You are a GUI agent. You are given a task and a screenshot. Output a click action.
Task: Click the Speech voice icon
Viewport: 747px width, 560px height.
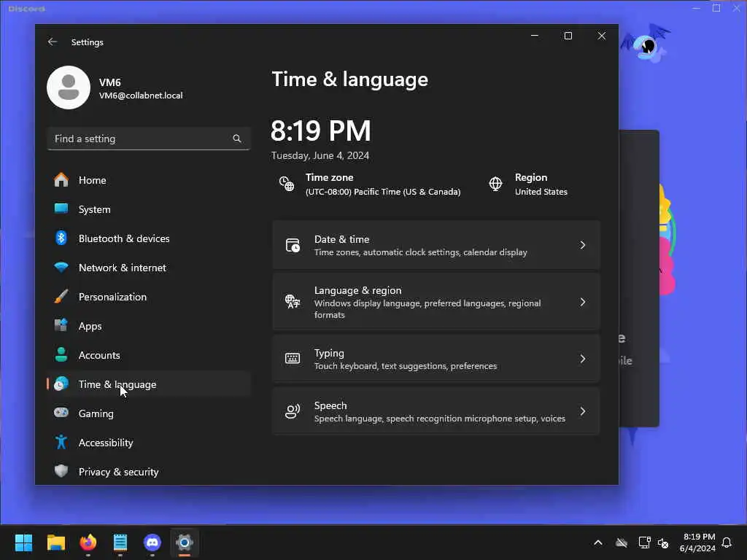click(x=293, y=411)
